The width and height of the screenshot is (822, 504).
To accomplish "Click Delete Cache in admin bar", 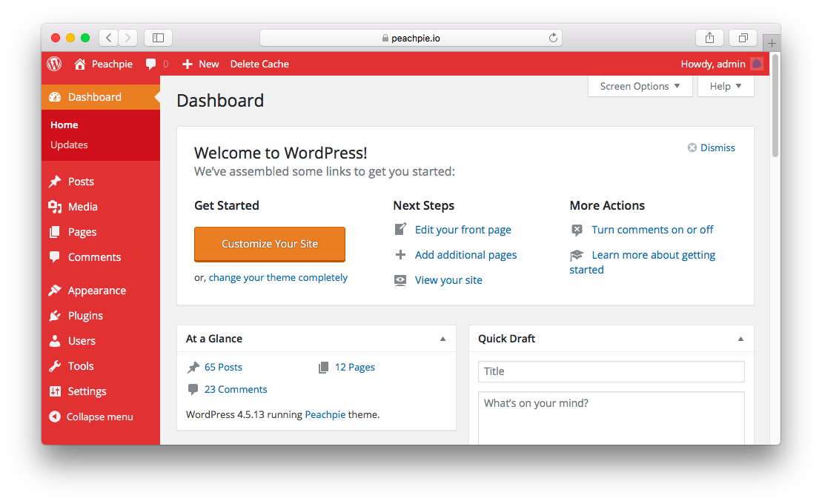I will [259, 64].
